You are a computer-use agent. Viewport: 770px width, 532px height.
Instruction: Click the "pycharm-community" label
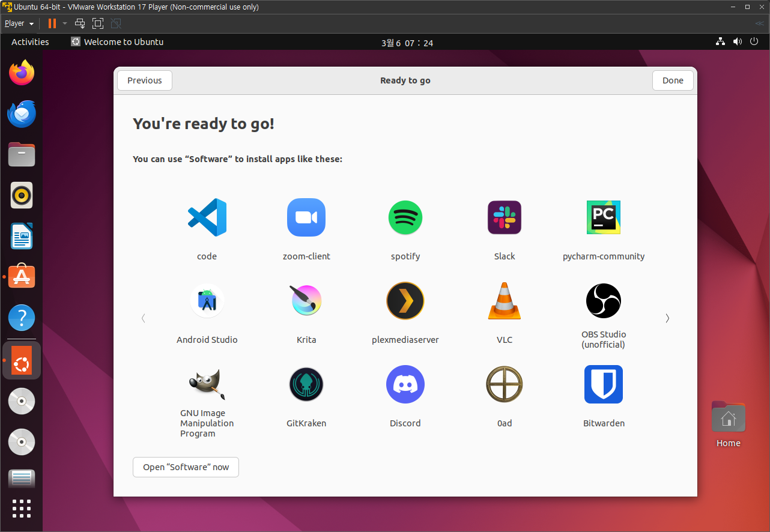click(x=604, y=256)
